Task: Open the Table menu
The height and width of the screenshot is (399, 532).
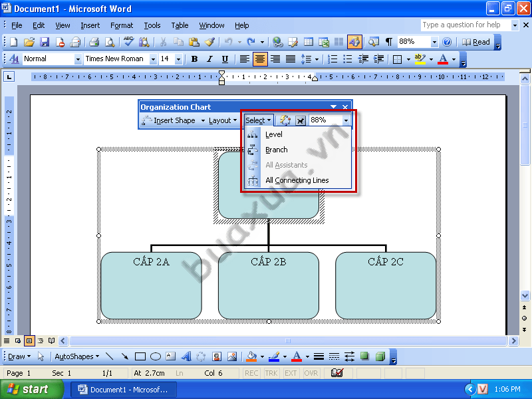Action: [x=180, y=25]
